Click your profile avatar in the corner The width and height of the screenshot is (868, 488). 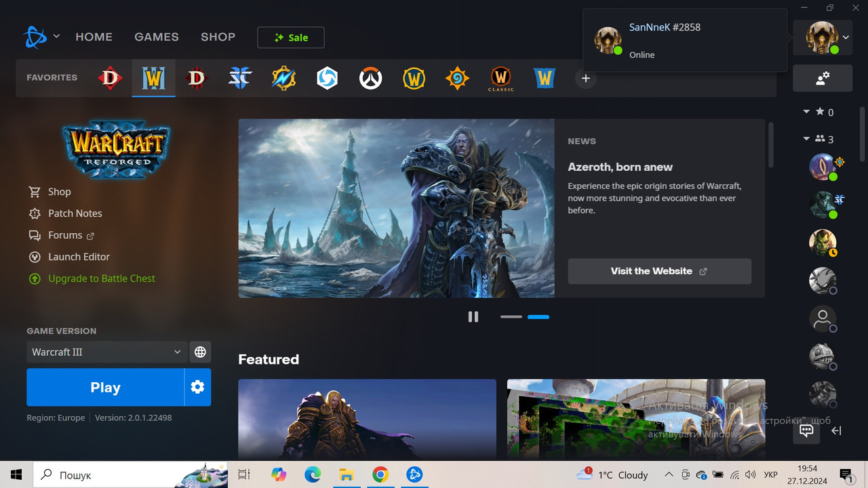click(x=822, y=37)
